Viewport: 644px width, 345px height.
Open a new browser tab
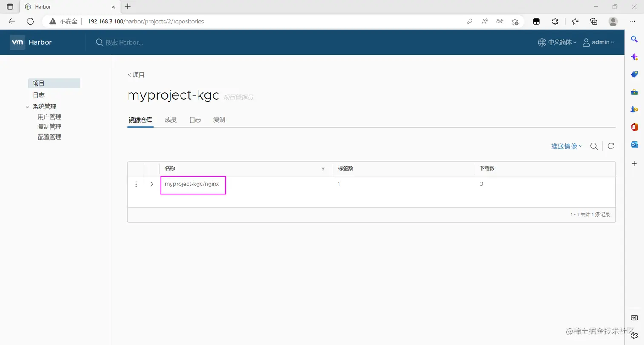coord(128,6)
